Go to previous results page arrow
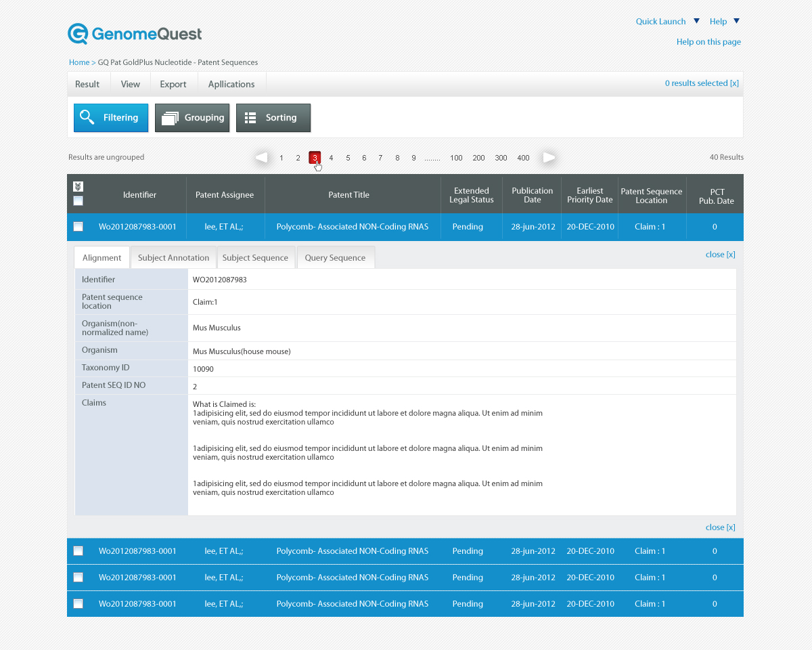 261,158
